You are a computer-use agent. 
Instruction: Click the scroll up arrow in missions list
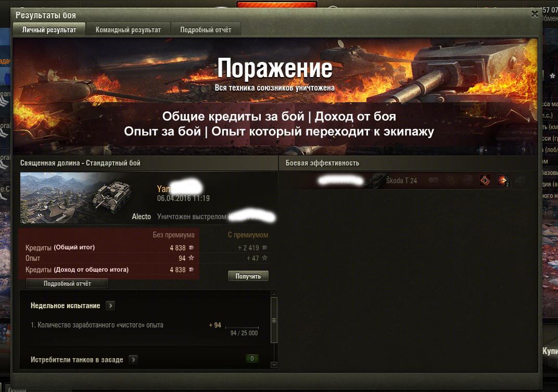pos(274,294)
